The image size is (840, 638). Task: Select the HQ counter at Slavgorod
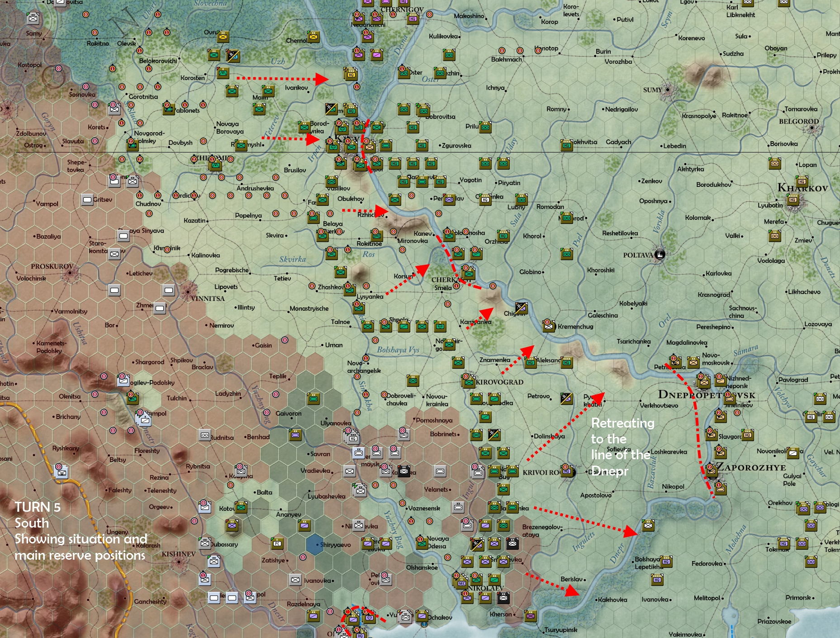click(x=747, y=435)
